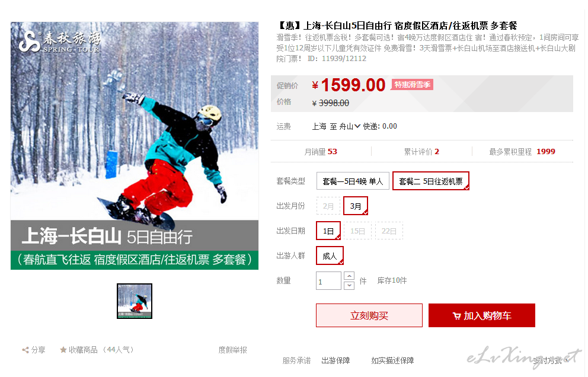
Task: Click the 度假举报 report link
Action: [232, 350]
